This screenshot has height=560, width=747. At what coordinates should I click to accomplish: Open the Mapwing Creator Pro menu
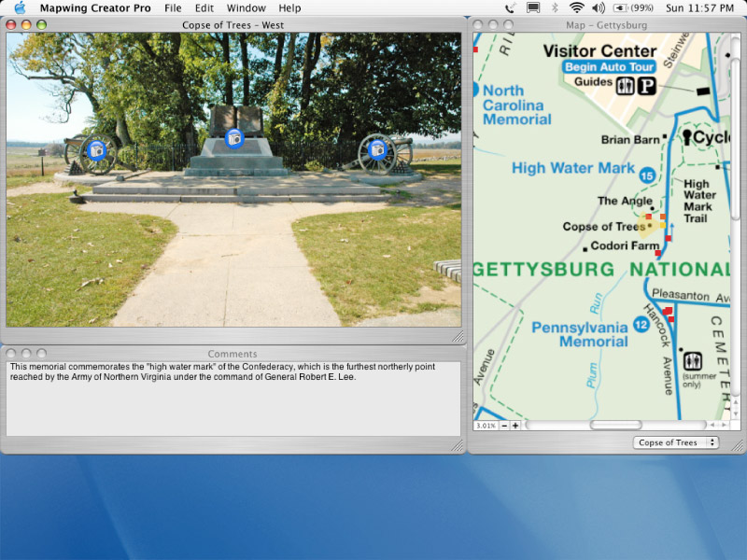95,8
